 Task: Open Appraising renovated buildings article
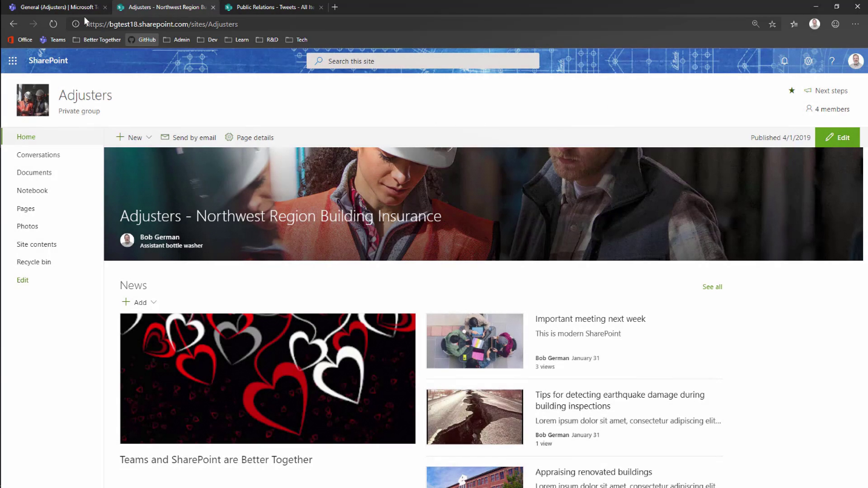coord(593,472)
